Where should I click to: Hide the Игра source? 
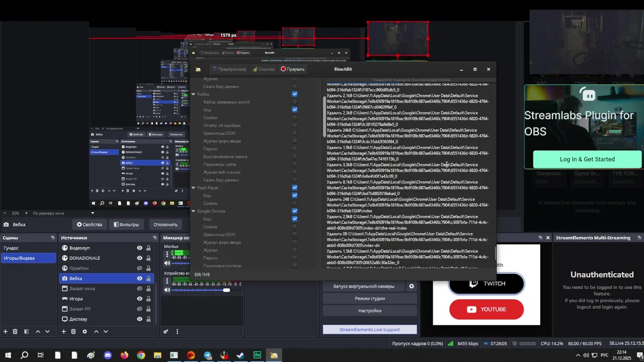click(139, 299)
